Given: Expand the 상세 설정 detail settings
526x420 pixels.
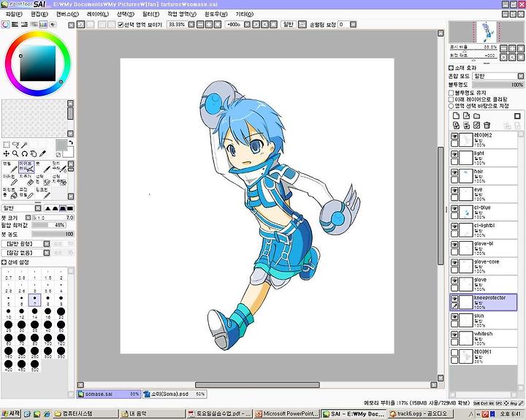Looking at the screenshot, I should tap(4, 262).
